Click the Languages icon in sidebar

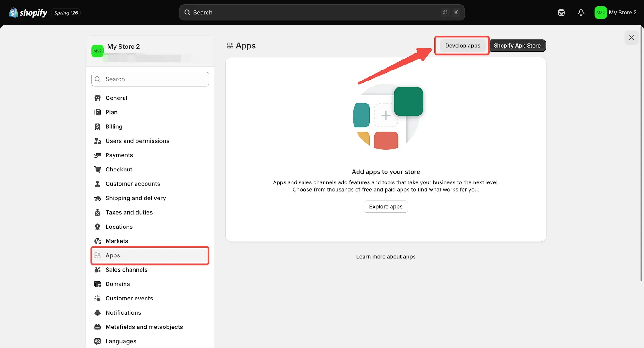[x=97, y=341]
